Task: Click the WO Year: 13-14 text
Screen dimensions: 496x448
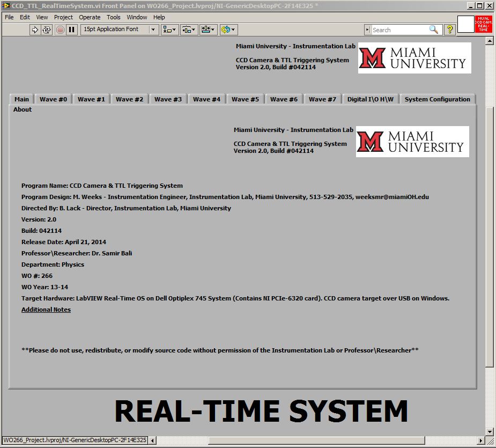Action: pyautogui.click(x=45, y=287)
